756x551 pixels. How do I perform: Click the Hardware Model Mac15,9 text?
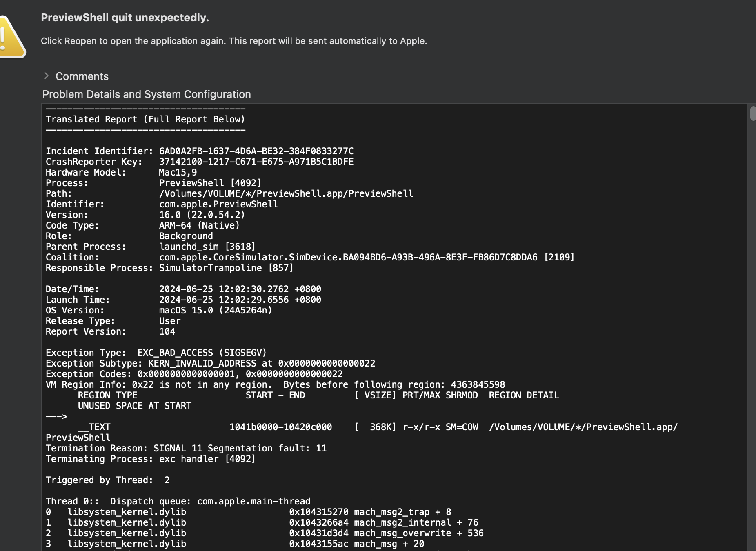click(178, 172)
